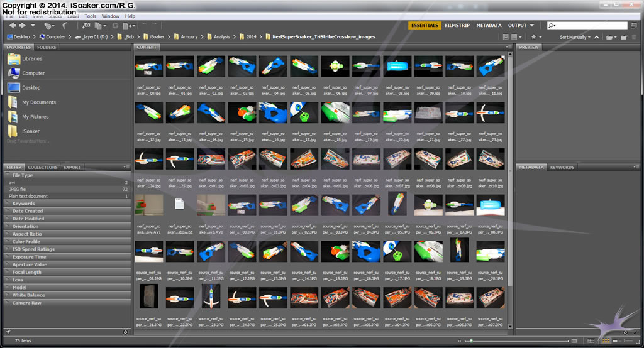Click the Get Photos from Camera icon
Screen dimensions: 644x348
coord(86,26)
